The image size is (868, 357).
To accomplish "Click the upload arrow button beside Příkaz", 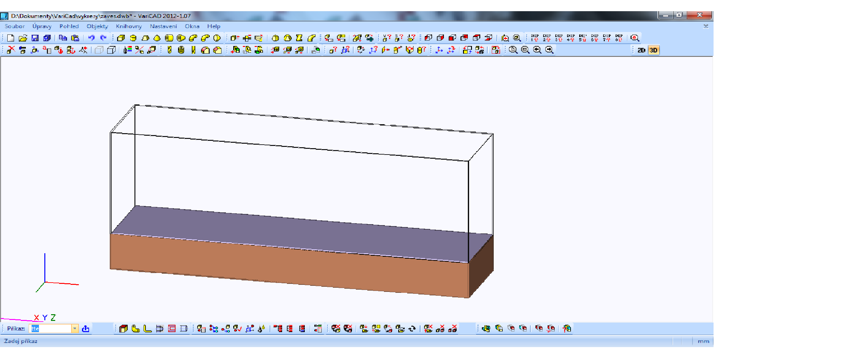I will click(x=86, y=329).
